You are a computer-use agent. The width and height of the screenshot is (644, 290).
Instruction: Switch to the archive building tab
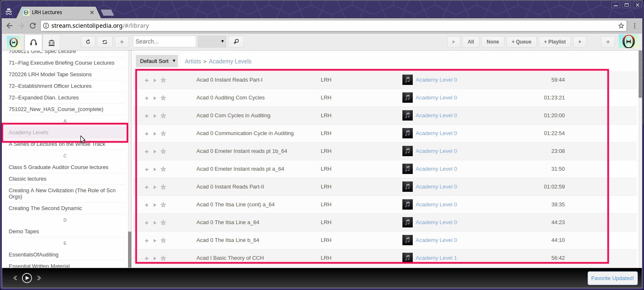[x=51, y=42]
